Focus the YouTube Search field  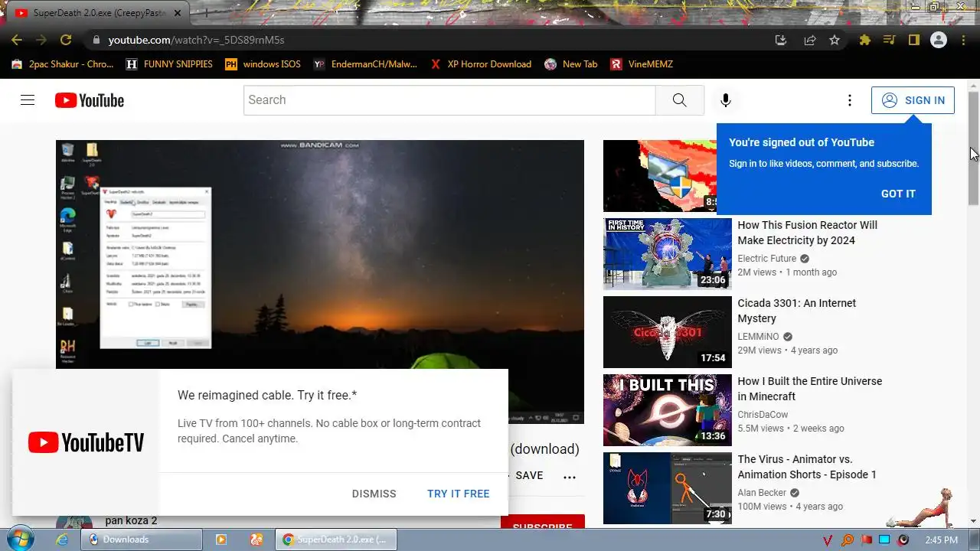tap(449, 100)
